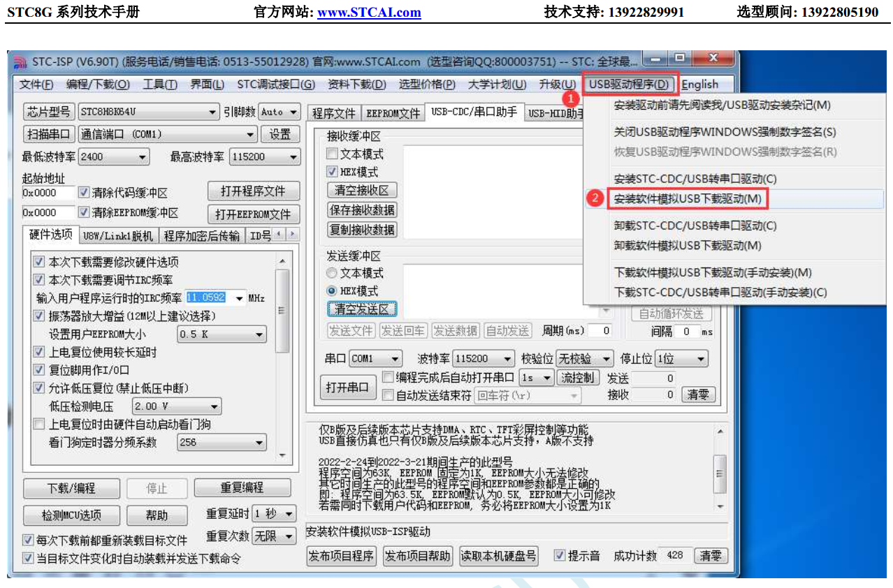Switch to the 程序文件 tab

click(x=334, y=113)
